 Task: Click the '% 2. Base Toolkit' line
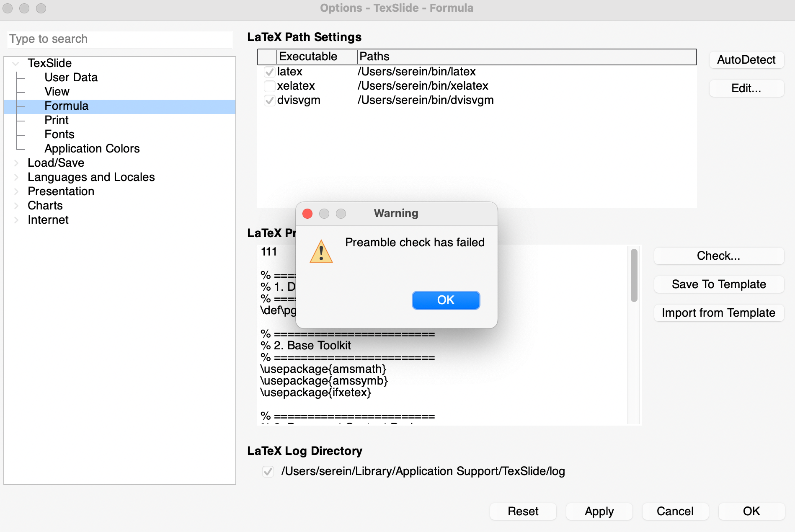coord(306,346)
